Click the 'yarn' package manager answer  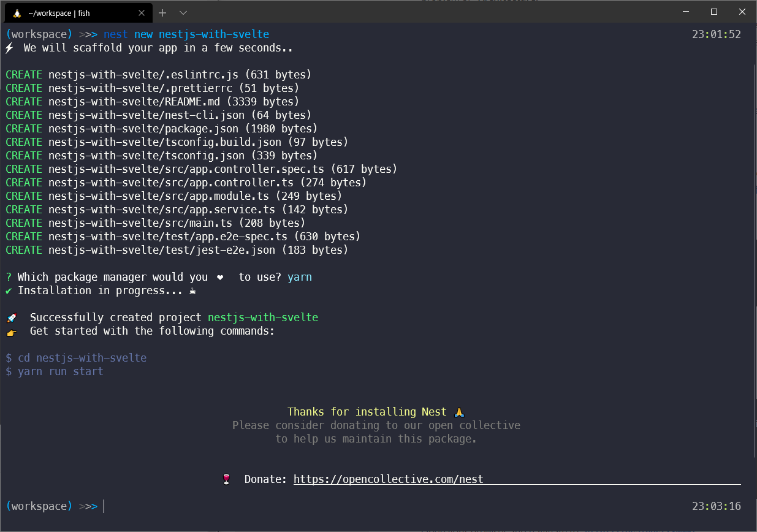coord(300,277)
